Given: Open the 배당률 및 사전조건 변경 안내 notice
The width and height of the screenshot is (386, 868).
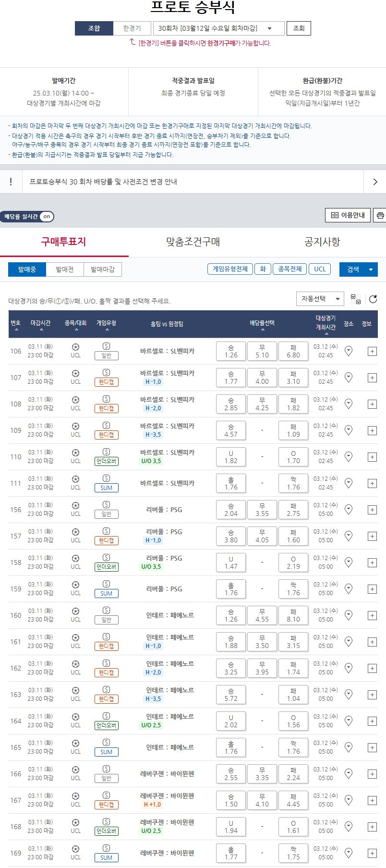Looking at the screenshot, I should click(193, 182).
